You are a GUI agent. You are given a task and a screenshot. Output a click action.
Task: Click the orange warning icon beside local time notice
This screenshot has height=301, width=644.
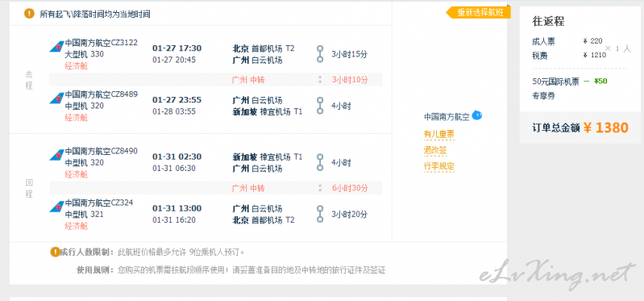coord(29,14)
